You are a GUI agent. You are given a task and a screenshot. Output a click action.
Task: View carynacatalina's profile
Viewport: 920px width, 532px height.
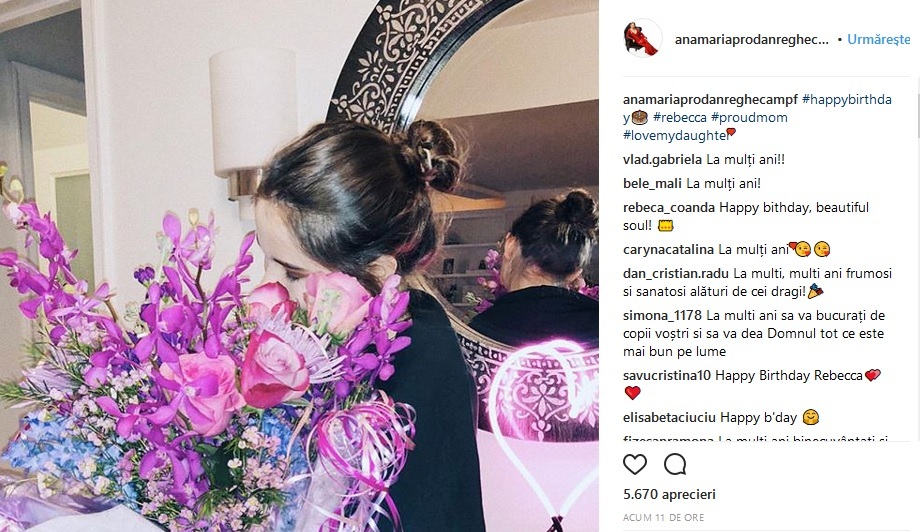(668, 250)
